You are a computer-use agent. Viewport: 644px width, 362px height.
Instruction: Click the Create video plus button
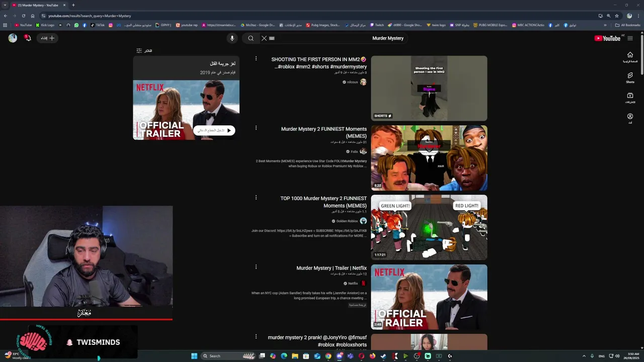(48, 38)
